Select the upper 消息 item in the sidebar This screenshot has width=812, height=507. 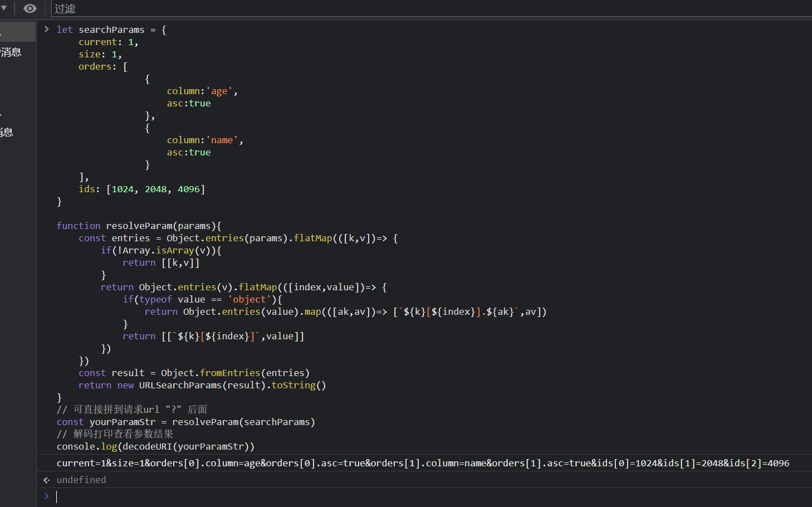pos(11,52)
